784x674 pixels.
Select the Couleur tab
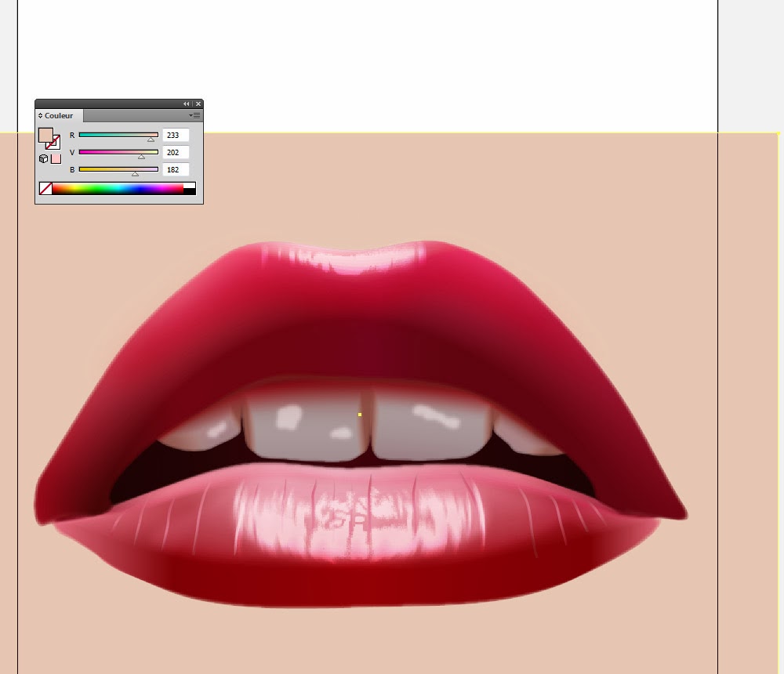(59, 115)
